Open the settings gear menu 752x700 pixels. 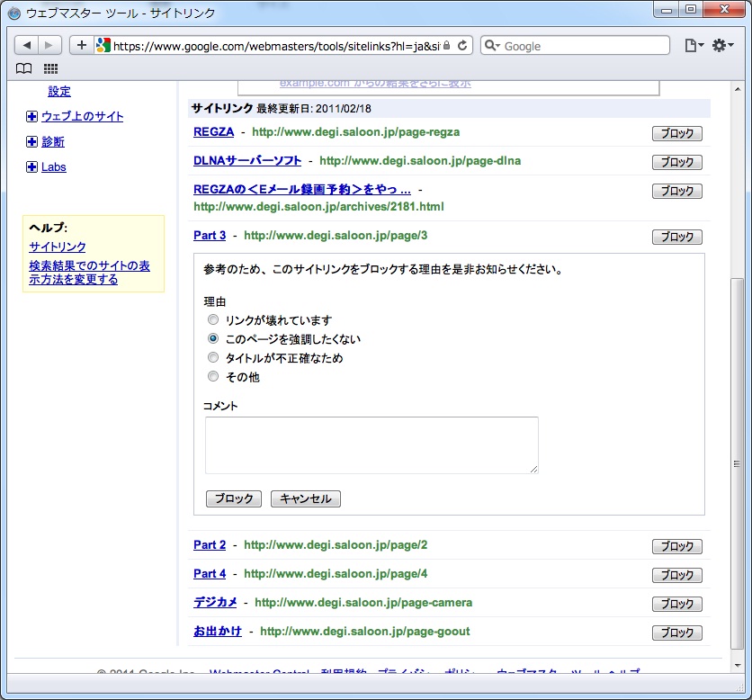[722, 46]
